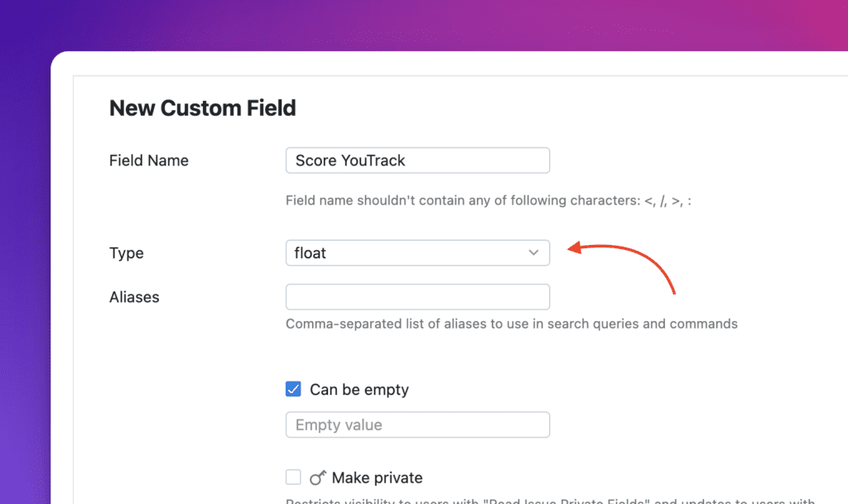Click the empty Aliases input field
Screen dimensions: 848x504
coord(417,296)
